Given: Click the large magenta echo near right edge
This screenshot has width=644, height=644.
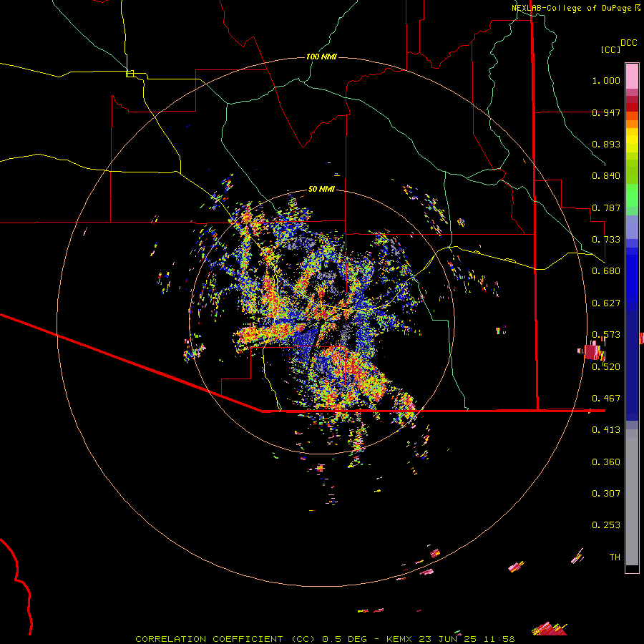Looking at the screenshot, I should pyautogui.click(x=592, y=352).
